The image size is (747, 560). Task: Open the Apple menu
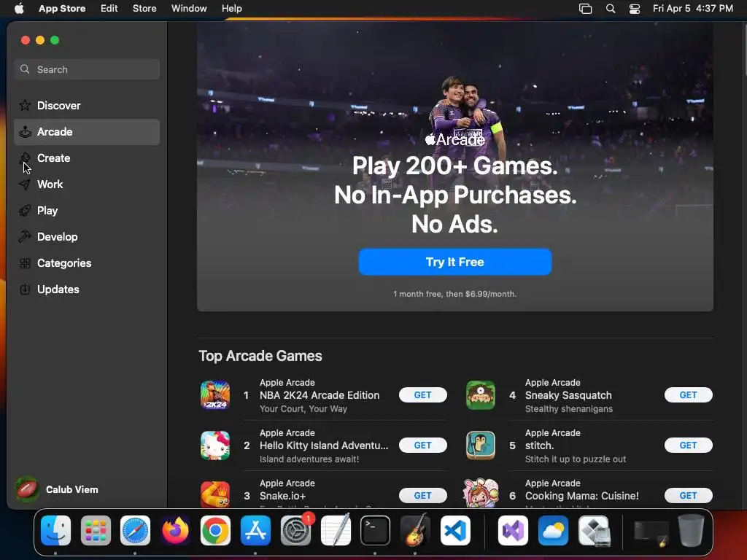(19, 9)
